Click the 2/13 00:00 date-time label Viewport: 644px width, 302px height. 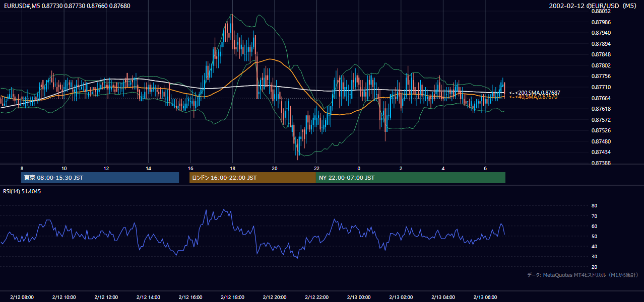click(359, 297)
